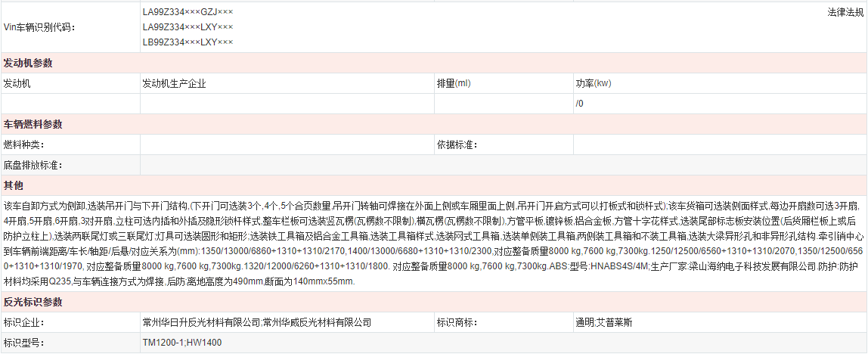Click the Vin车辆识别代码 label
This screenshot has height=354, width=868.
coord(39,27)
